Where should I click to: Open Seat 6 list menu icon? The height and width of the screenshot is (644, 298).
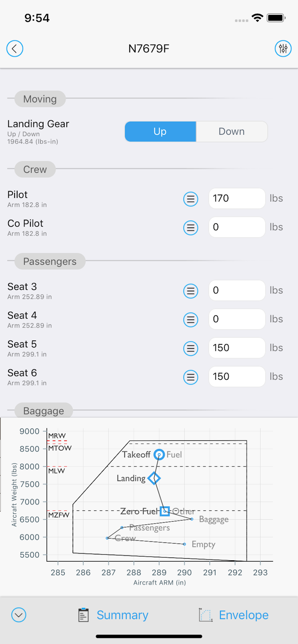tap(191, 377)
